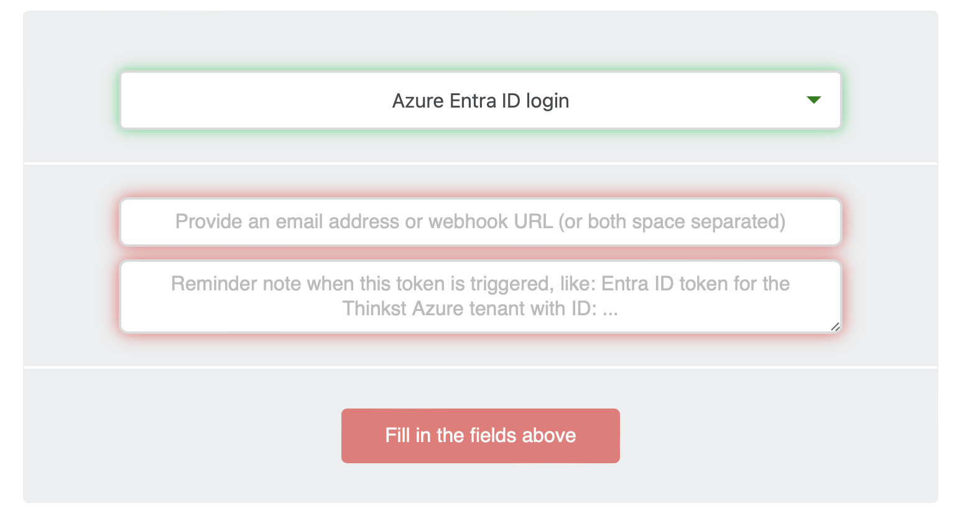The height and width of the screenshot is (531, 980).
Task: Click the 'Reminder note when this token' placeholder
Action: tap(481, 296)
